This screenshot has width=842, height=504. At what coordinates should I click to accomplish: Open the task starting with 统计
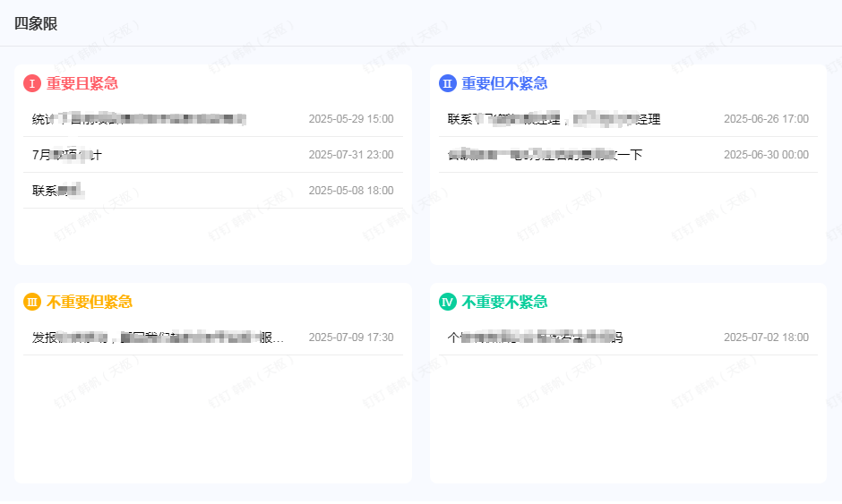(x=139, y=119)
